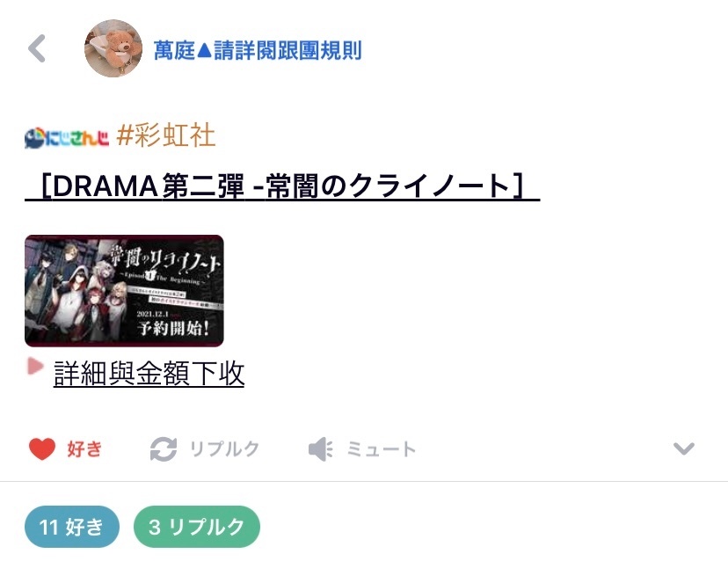This screenshot has height=561, width=728.
Task: Select the リプルク replurk label
Action: (225, 448)
